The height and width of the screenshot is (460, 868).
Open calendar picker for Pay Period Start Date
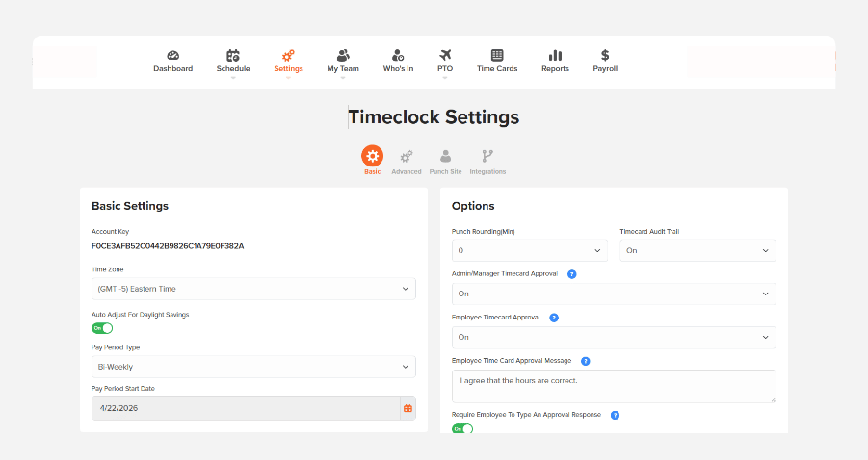408,408
